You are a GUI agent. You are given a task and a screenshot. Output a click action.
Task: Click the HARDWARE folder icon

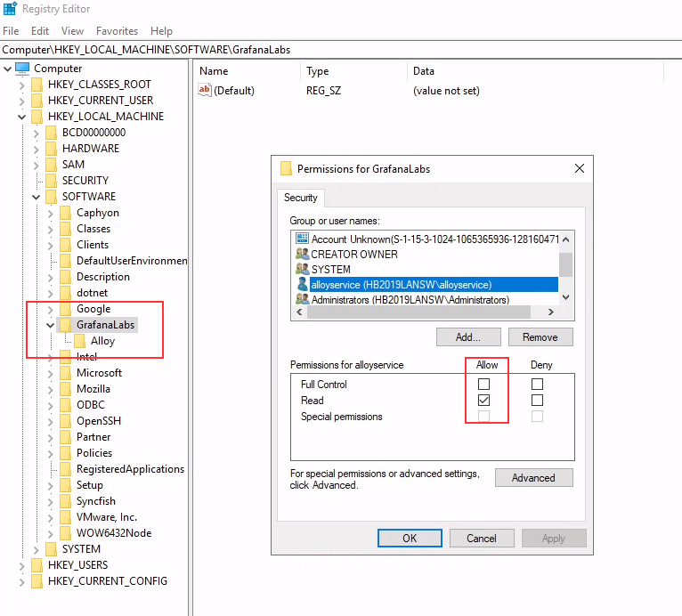52,149
